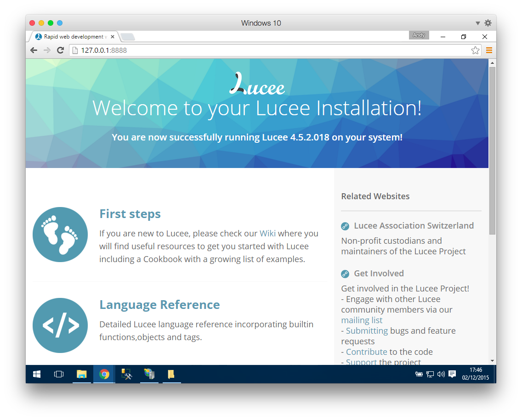Select the Rapid web development tab

coord(73,37)
